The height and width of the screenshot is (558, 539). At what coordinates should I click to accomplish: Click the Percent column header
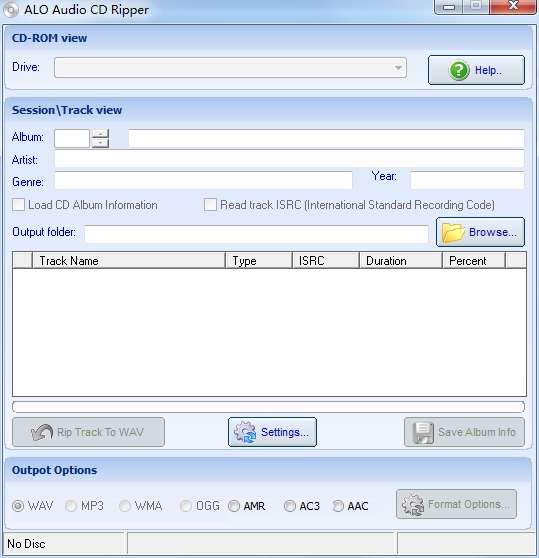pyautogui.click(x=474, y=261)
